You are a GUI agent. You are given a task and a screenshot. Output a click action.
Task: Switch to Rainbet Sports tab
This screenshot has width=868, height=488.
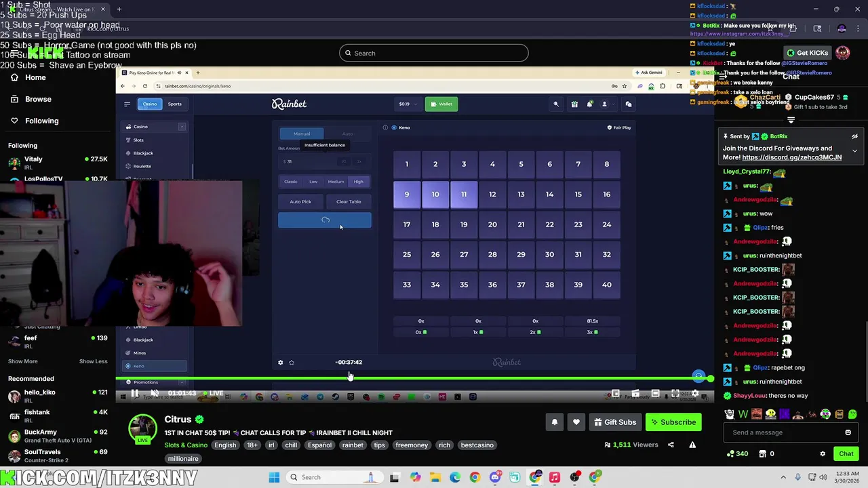(x=175, y=104)
